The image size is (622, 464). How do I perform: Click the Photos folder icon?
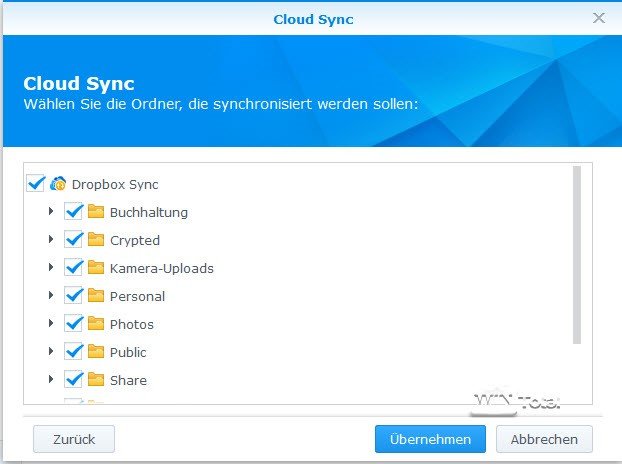click(x=96, y=324)
